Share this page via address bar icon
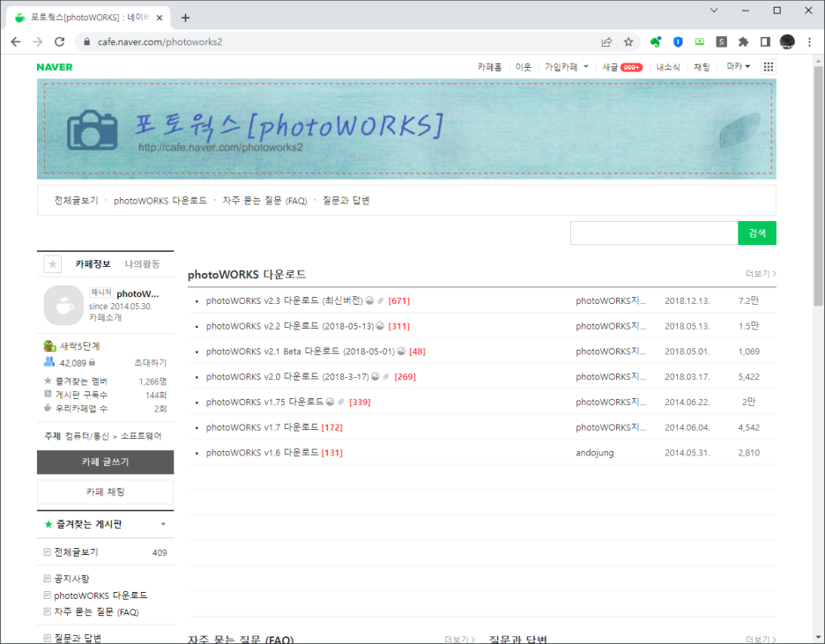This screenshot has width=825, height=644. click(x=606, y=42)
